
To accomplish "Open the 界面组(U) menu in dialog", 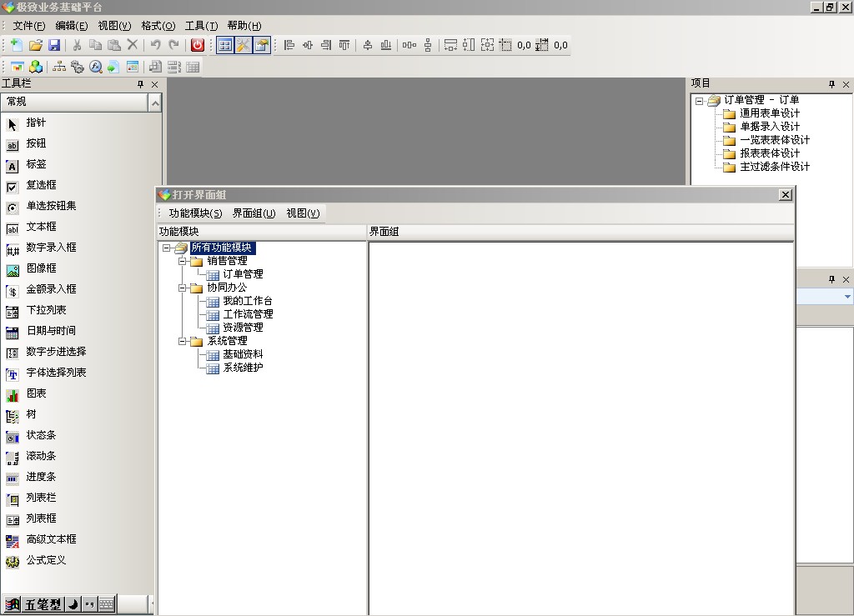I will tap(254, 213).
